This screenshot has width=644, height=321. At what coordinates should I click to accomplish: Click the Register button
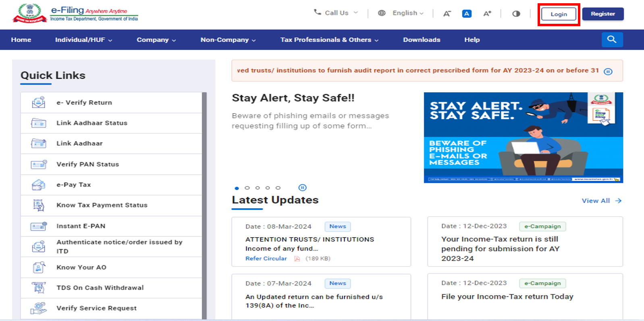coord(602,14)
